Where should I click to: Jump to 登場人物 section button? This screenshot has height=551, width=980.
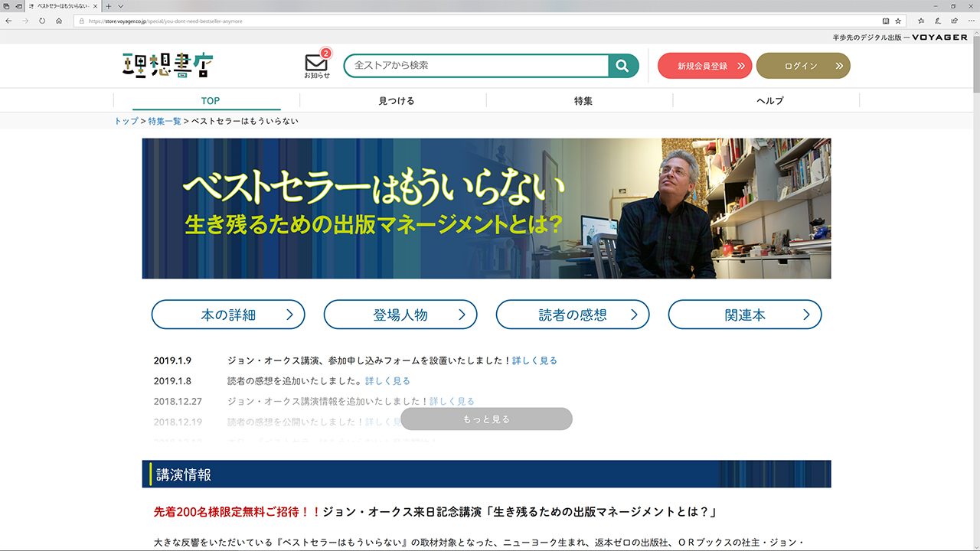(400, 315)
